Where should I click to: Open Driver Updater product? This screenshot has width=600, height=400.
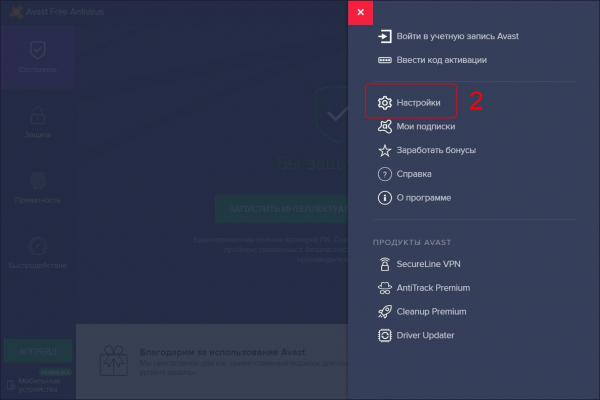(x=425, y=335)
